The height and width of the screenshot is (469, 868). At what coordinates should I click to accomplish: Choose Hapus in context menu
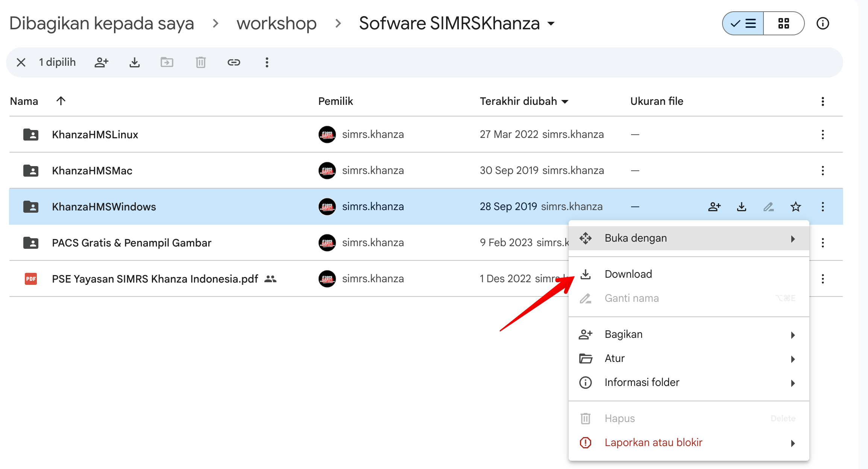coord(689,419)
